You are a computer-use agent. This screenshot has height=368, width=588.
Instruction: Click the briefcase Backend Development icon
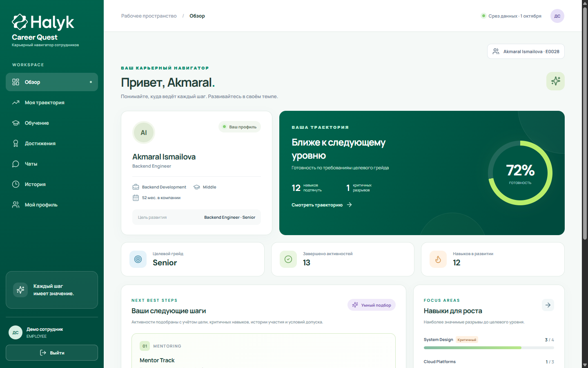(136, 187)
